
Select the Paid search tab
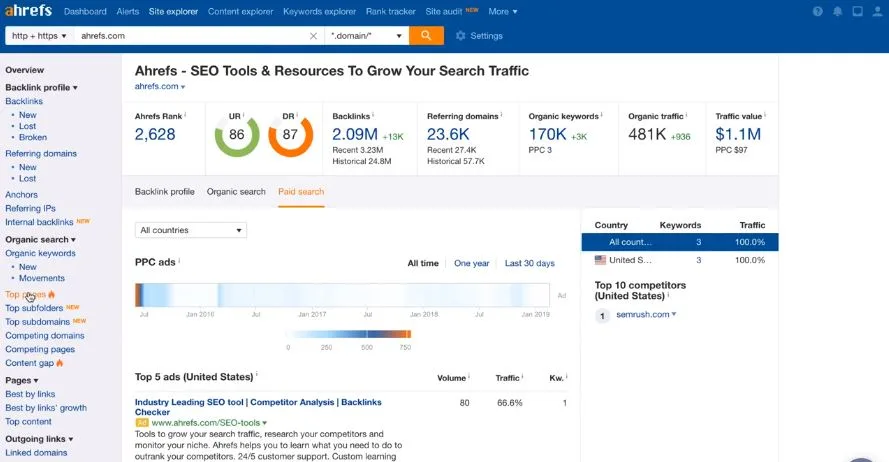[301, 192]
